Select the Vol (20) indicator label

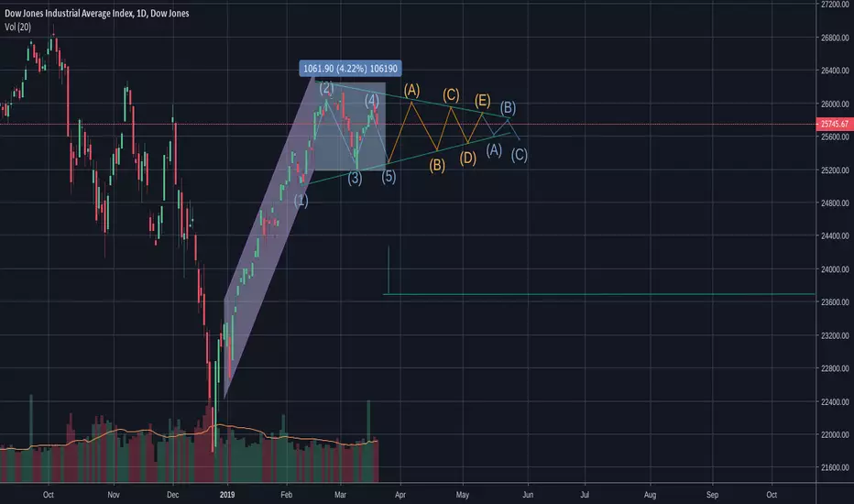tap(18, 27)
